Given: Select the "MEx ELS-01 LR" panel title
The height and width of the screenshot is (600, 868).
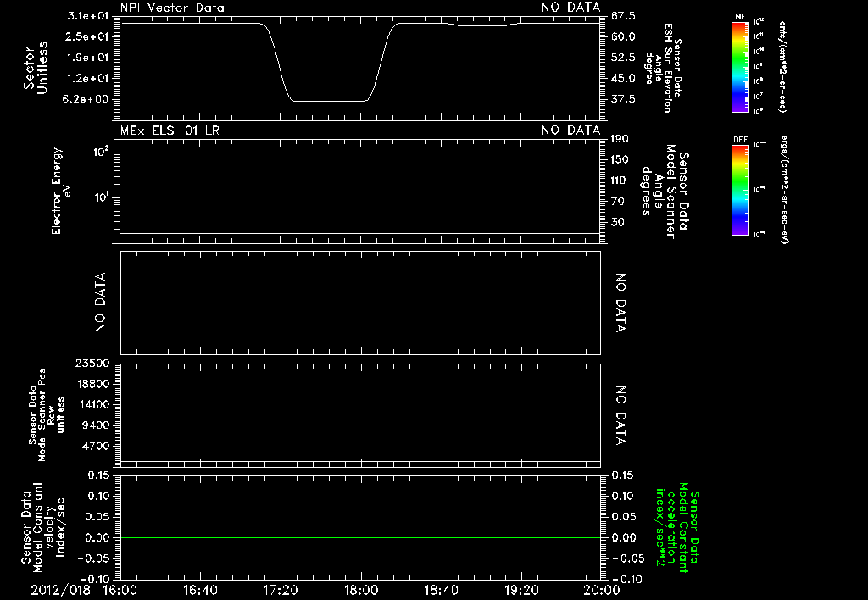Looking at the screenshot, I should [x=170, y=131].
